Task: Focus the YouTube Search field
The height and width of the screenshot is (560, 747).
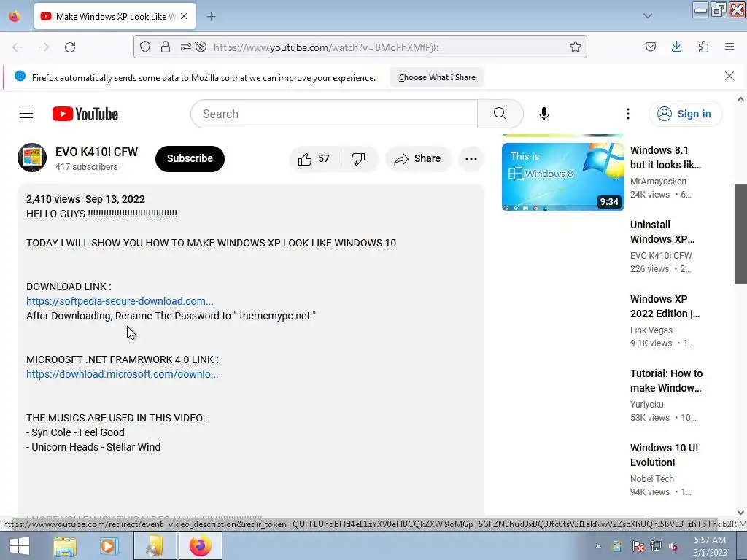Action: click(x=334, y=114)
